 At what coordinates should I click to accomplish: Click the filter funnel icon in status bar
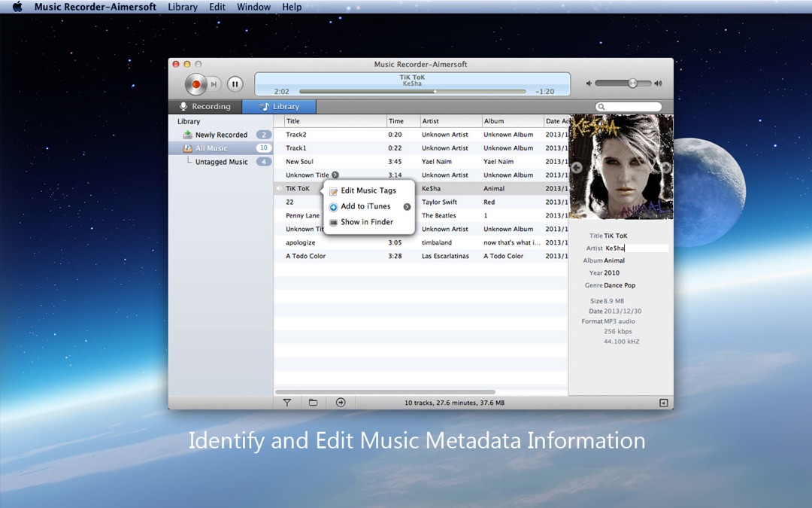287,403
